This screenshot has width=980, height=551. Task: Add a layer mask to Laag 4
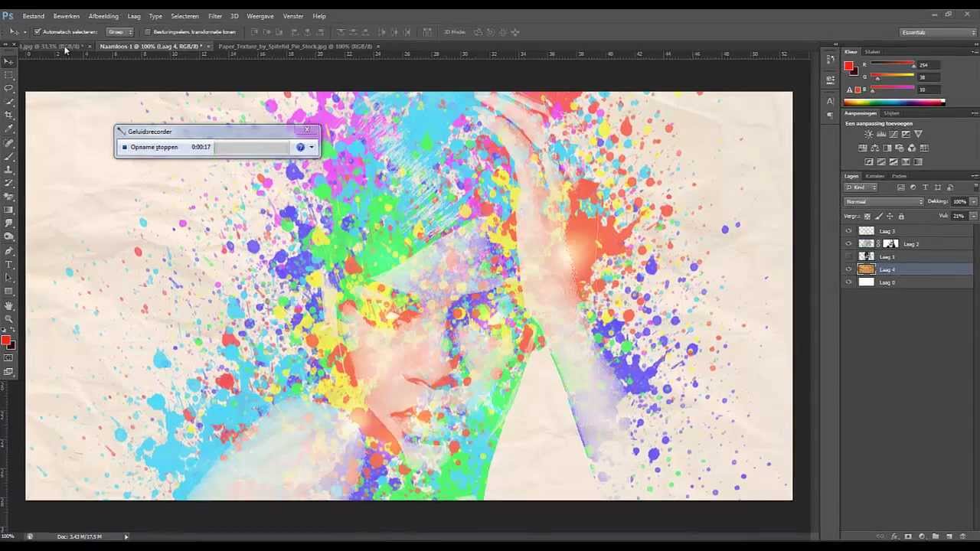coord(908,536)
